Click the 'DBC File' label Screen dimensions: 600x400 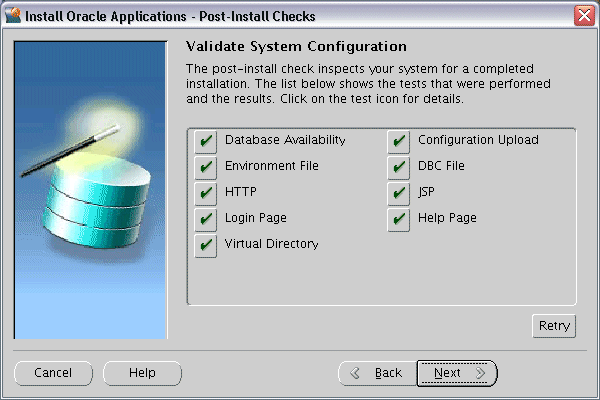tap(441, 166)
